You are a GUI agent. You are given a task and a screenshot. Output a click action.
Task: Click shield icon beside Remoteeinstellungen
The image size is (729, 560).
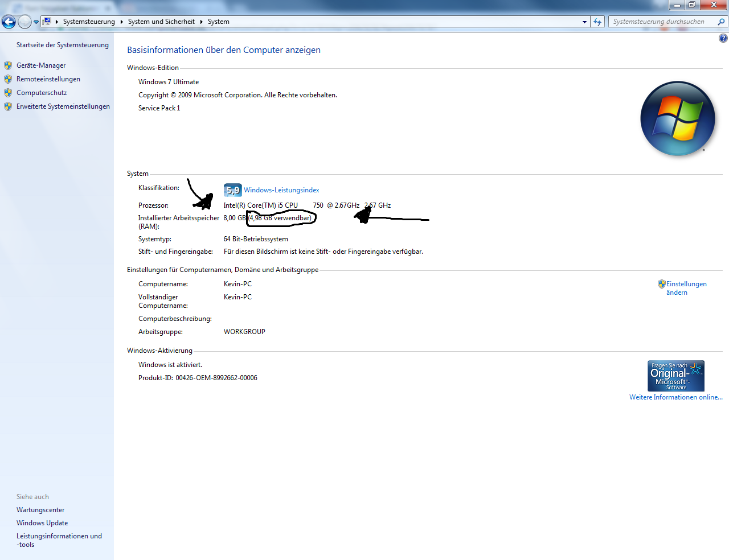[8, 79]
